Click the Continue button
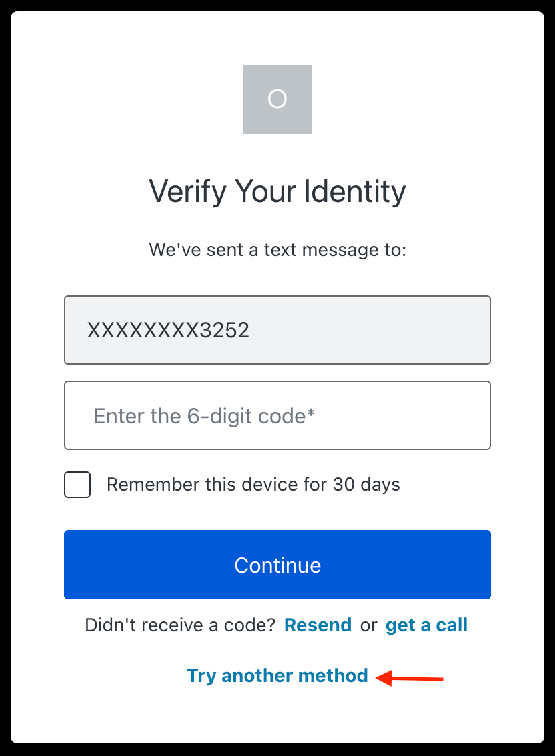Image resolution: width=555 pixels, height=756 pixels. pos(277,565)
